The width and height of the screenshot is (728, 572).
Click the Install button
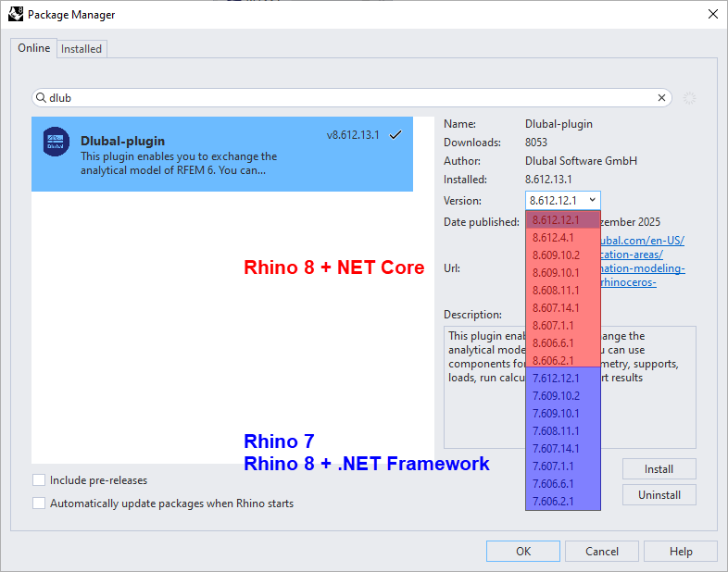659,469
